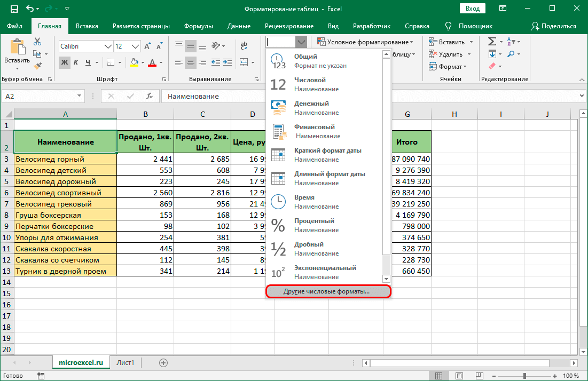Increase indent in alignment group
This screenshot has height=381, width=588.
pyautogui.click(x=228, y=62)
